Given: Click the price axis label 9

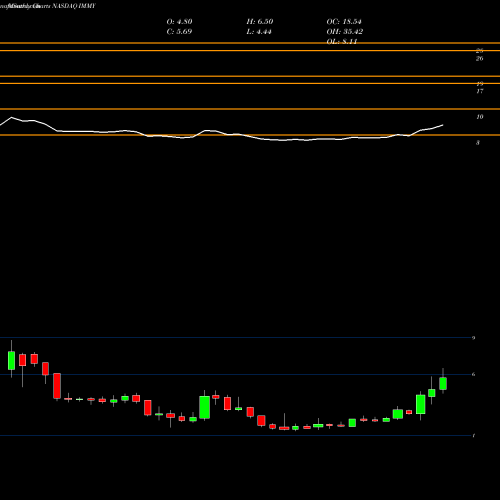Looking at the screenshot, I should pyautogui.click(x=473, y=338).
